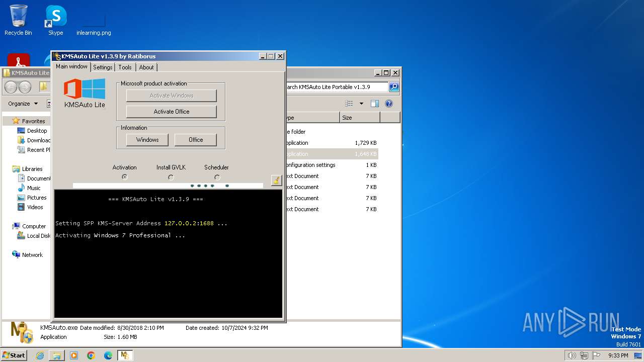
Task: Launch Microsoft Edge from taskbar
Action: tap(108, 355)
